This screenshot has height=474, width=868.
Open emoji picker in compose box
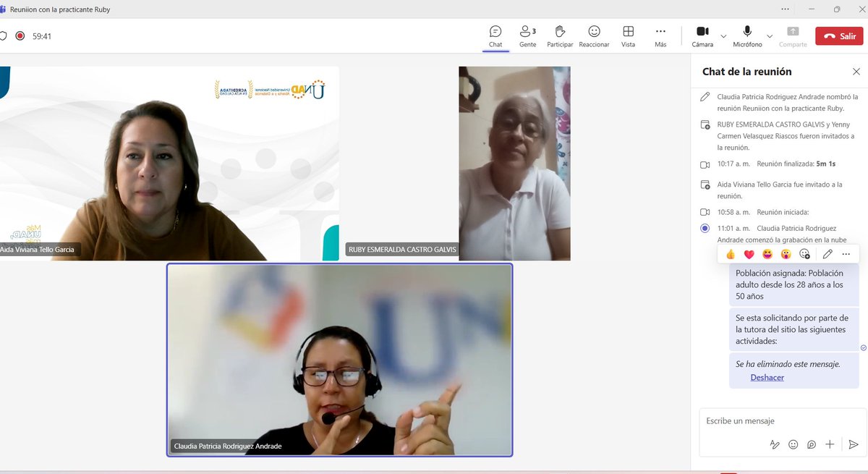coord(793,444)
